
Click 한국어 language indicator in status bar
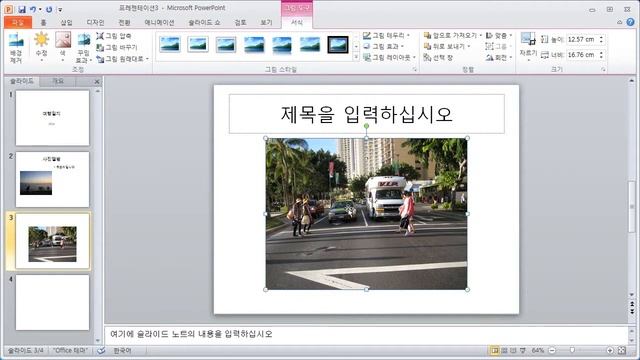(122, 351)
